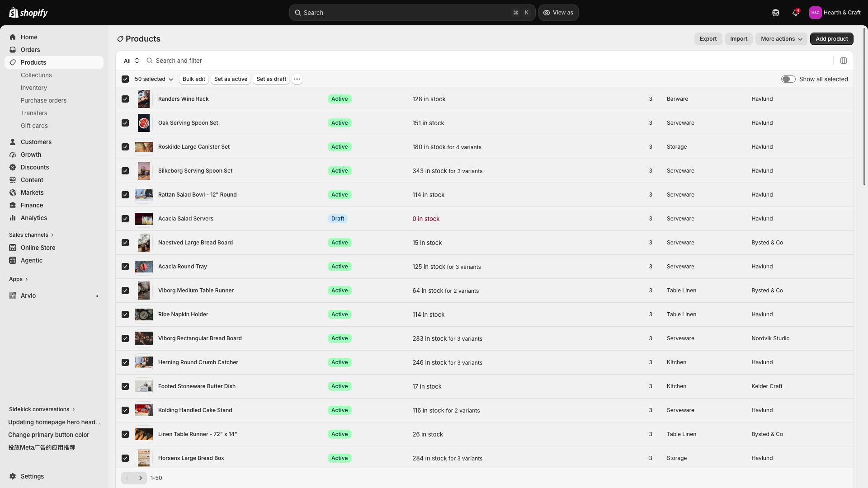This screenshot has height=488, width=868.
Task: Click the Orders icon in sidebar
Action: [13, 50]
